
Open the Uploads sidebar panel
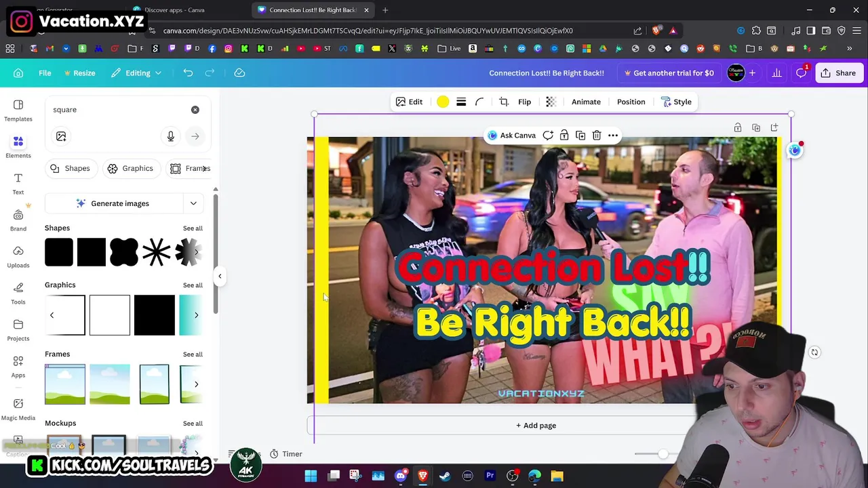pos(18,257)
